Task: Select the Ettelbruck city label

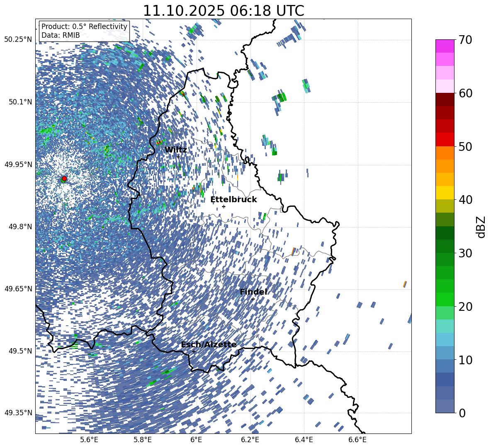Action: (233, 199)
